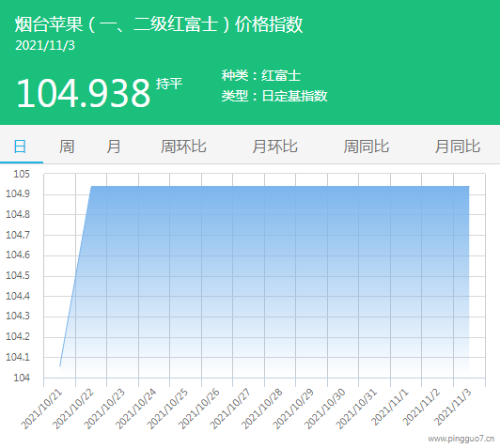Open the 月同比 monthly year-on-year tab

coord(458,147)
